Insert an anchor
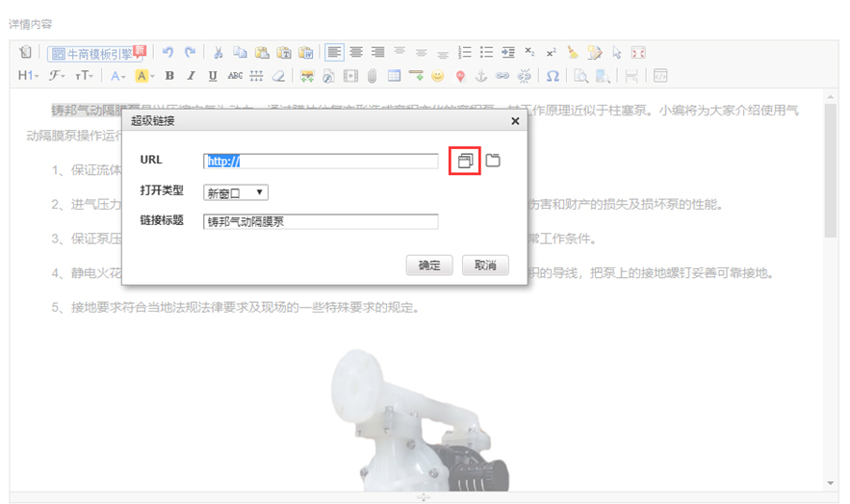850x504 pixels. point(481,76)
